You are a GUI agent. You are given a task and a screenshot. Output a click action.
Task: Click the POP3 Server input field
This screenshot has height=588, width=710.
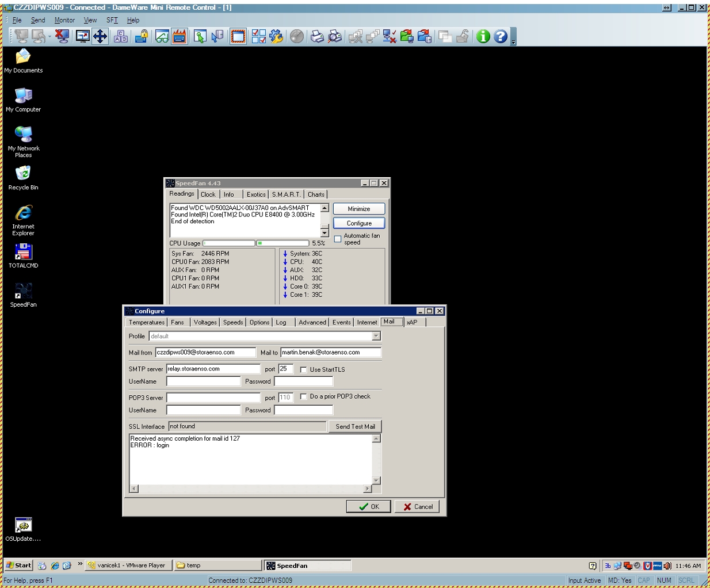tap(213, 398)
